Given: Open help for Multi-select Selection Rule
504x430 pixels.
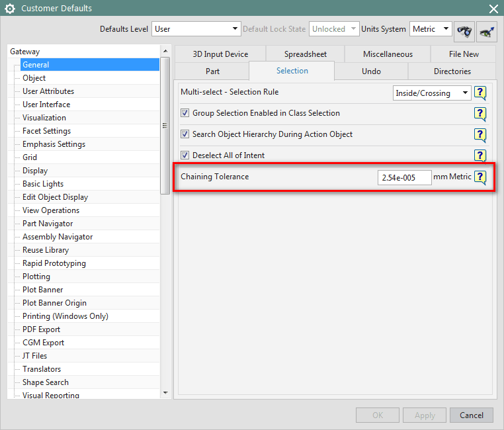Looking at the screenshot, I should [x=480, y=93].
